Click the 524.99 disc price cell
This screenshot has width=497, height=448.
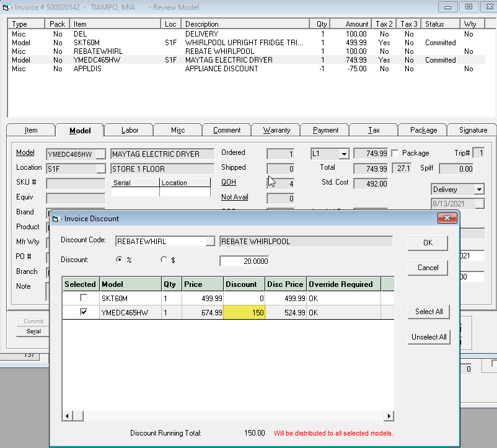point(286,313)
